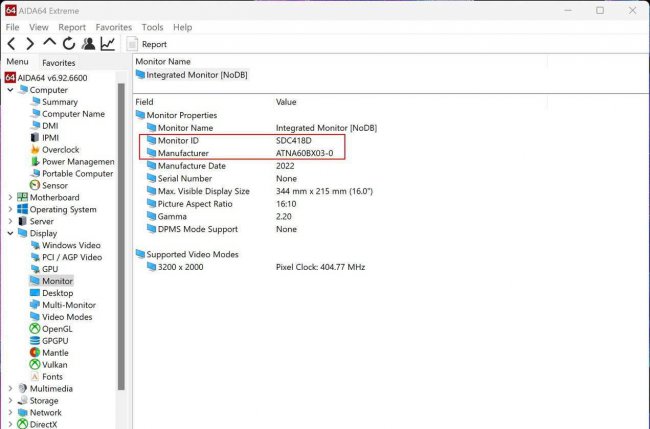
Task: Select Monitor in the Display tree
Action: (x=51, y=281)
